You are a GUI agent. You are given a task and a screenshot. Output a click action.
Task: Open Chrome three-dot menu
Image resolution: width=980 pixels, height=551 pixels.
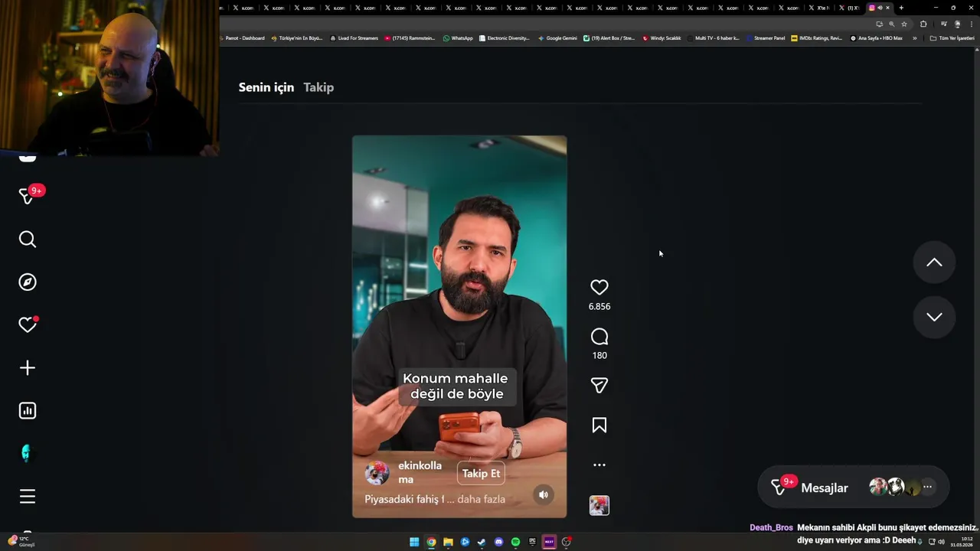pyautogui.click(x=970, y=24)
